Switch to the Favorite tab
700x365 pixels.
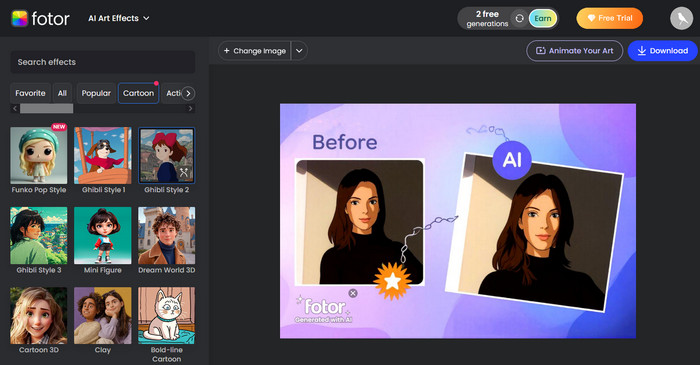tap(30, 93)
